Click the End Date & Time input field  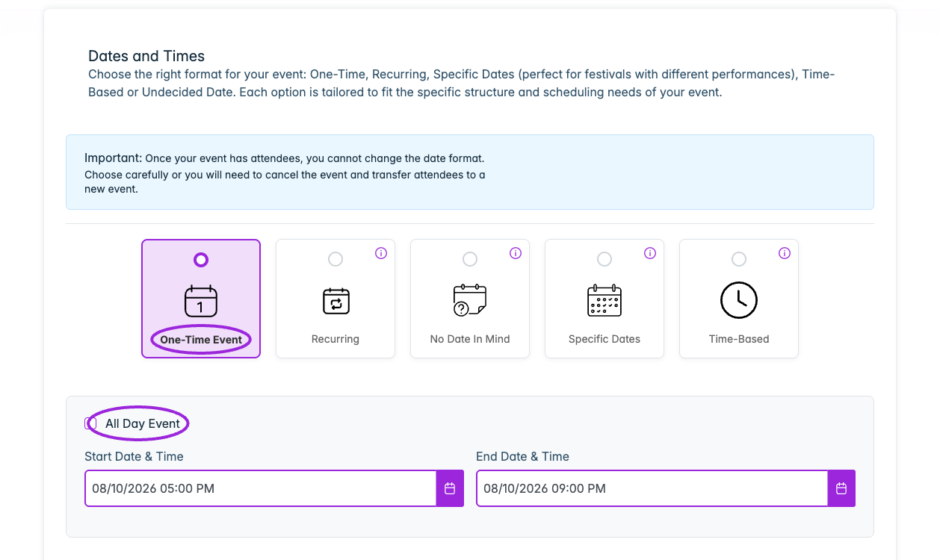click(652, 488)
